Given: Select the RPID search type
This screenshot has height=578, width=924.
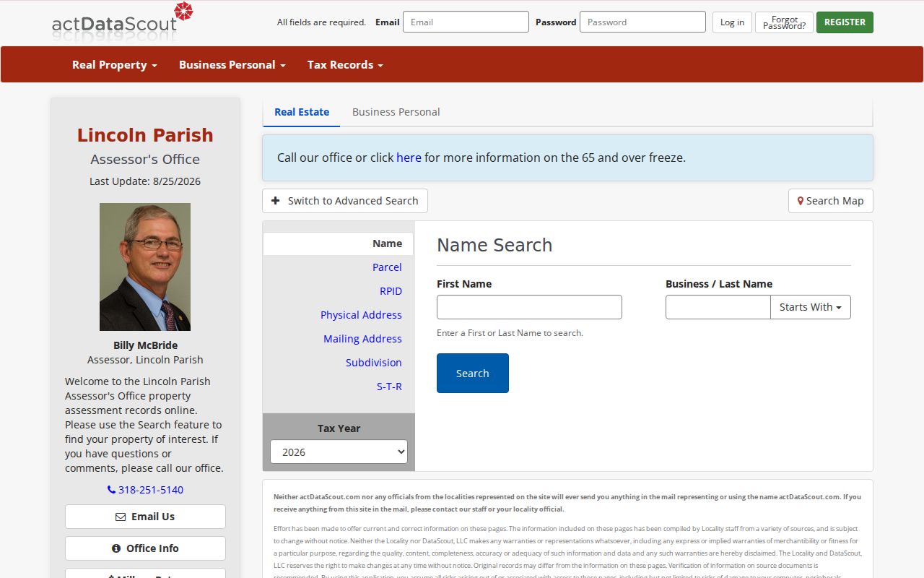Looking at the screenshot, I should pos(391,291).
